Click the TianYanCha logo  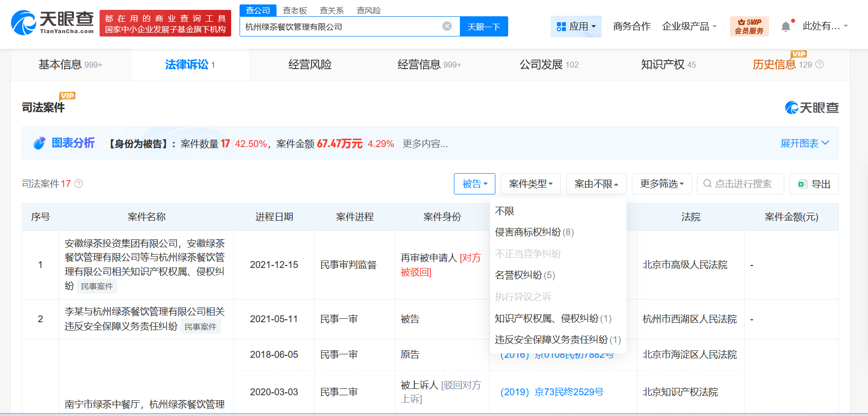tap(52, 23)
